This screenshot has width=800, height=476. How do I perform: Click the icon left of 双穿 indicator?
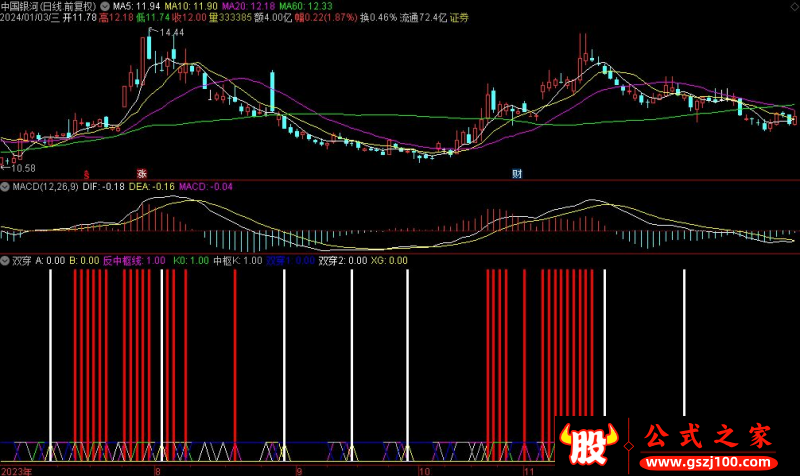5,260
